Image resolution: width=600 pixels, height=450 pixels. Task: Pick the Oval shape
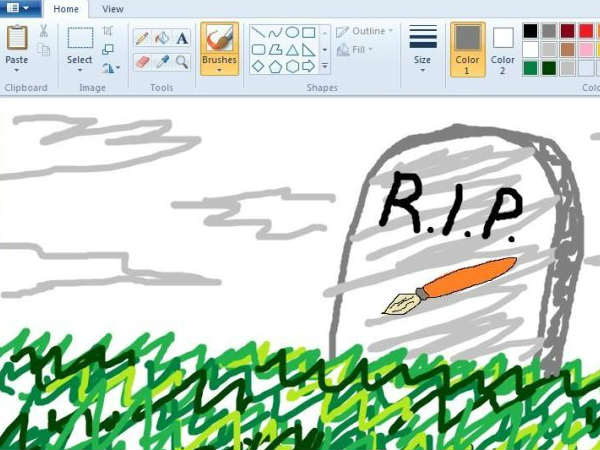tap(292, 33)
